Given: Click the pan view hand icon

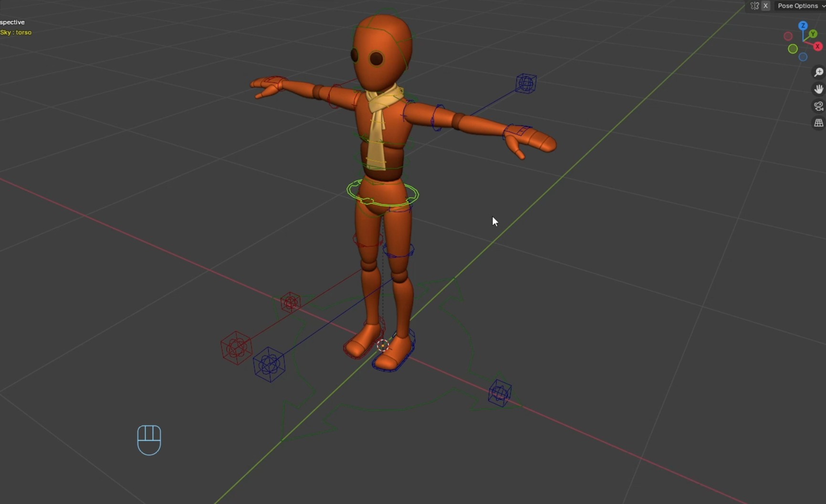Looking at the screenshot, I should pos(818,89).
